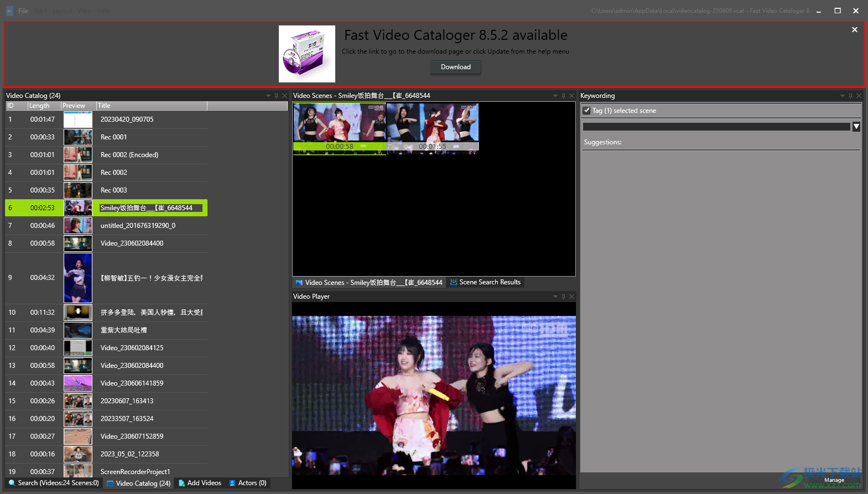This screenshot has height=494, width=868.
Task: Sort the catalog by the ID column header
Action: (x=17, y=106)
